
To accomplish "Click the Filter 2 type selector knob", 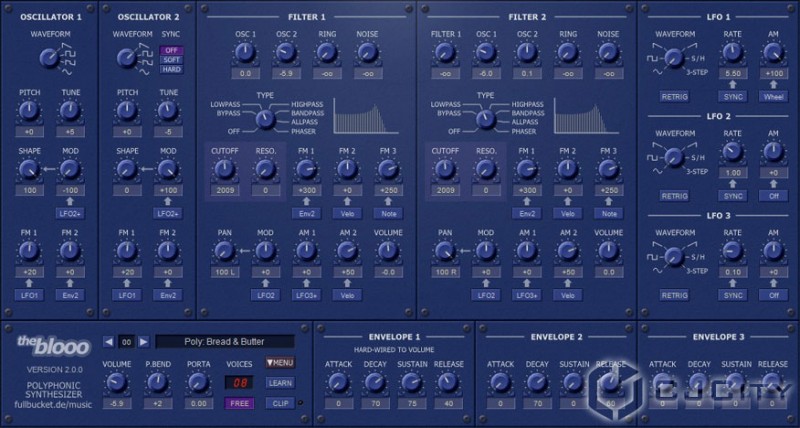I will tap(486, 119).
